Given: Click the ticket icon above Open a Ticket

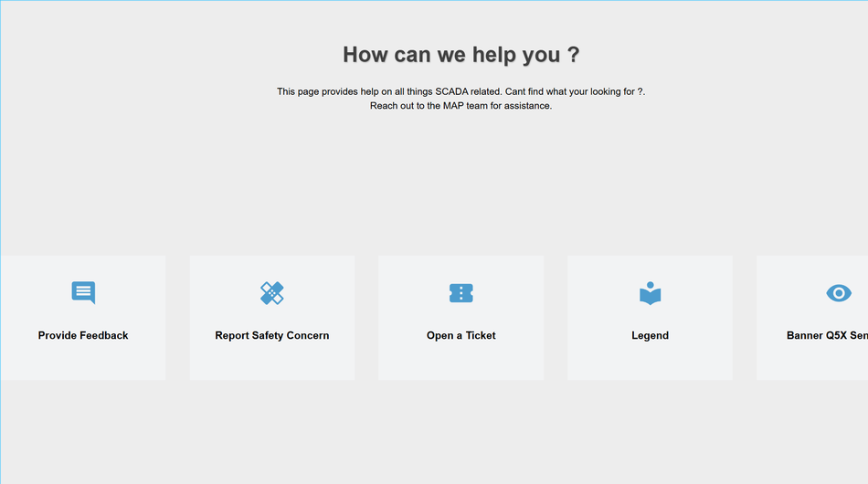Looking at the screenshot, I should [x=461, y=293].
